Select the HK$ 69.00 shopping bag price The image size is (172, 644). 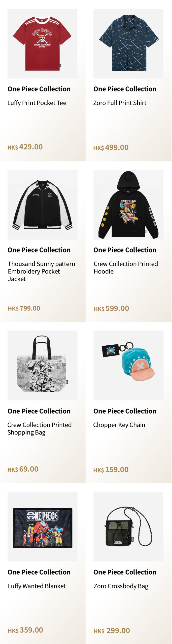(x=23, y=469)
